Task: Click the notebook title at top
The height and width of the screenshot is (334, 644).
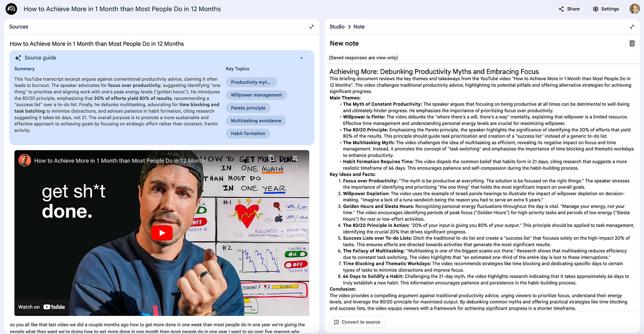Action: click(x=122, y=9)
